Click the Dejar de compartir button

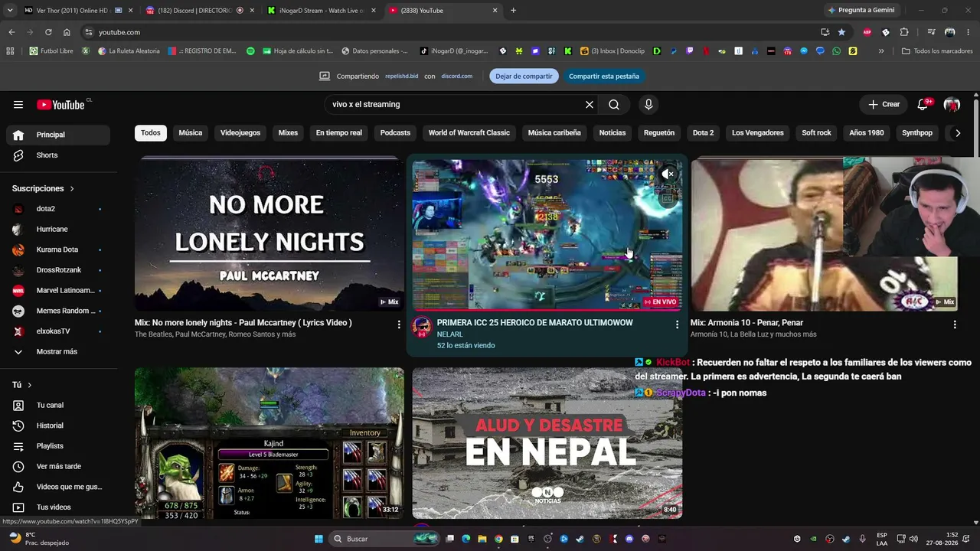(x=524, y=77)
